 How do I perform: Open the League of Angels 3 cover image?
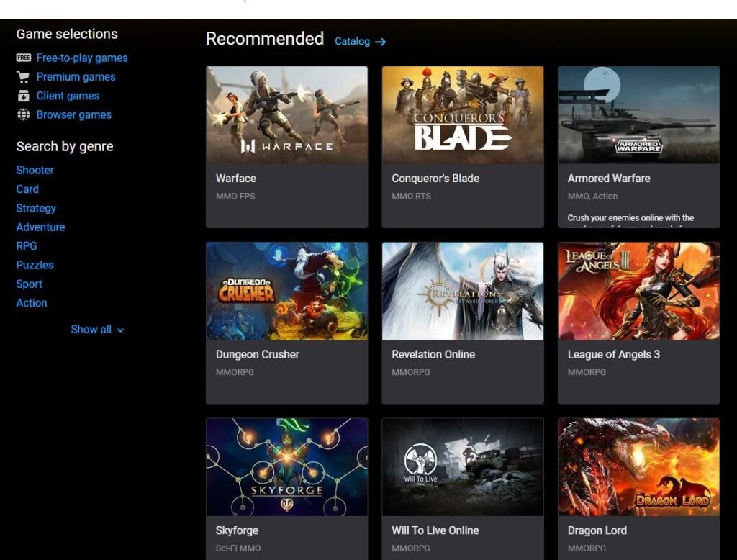pos(639,291)
